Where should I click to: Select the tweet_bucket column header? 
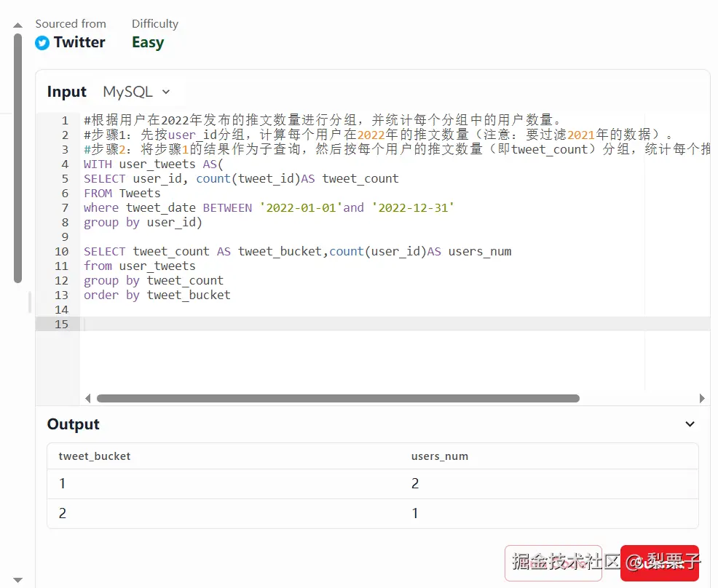click(95, 456)
